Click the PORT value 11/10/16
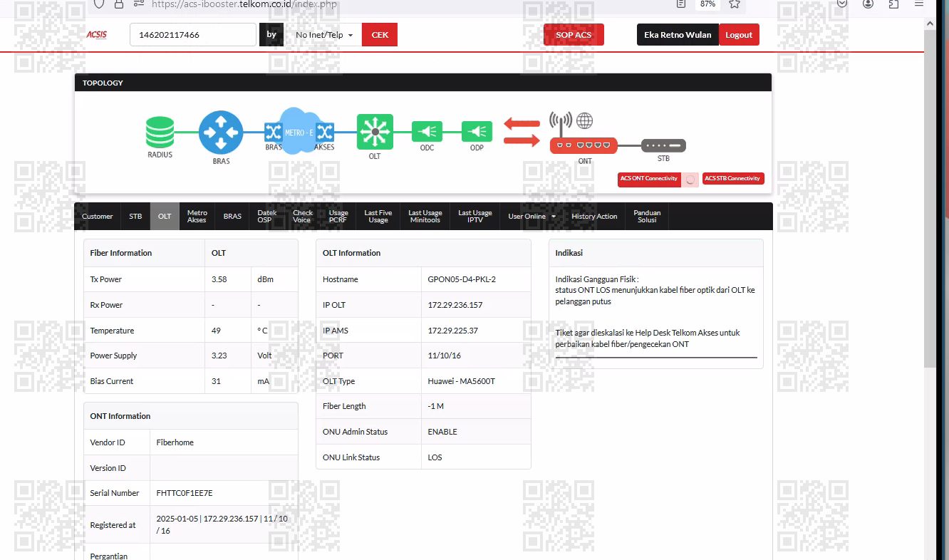 pyautogui.click(x=445, y=356)
